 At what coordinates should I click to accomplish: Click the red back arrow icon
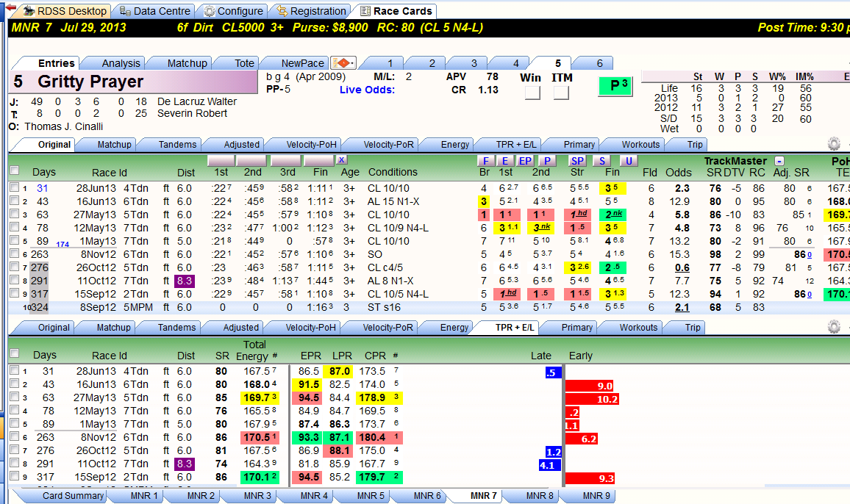10,7
